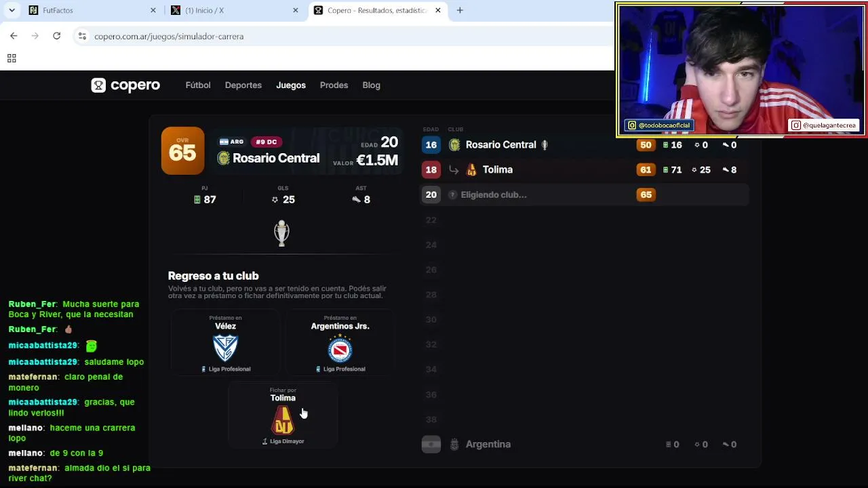Viewport: 868px width, 488px height.
Task: Click chat message 'saludame lopo'
Action: pos(114,362)
